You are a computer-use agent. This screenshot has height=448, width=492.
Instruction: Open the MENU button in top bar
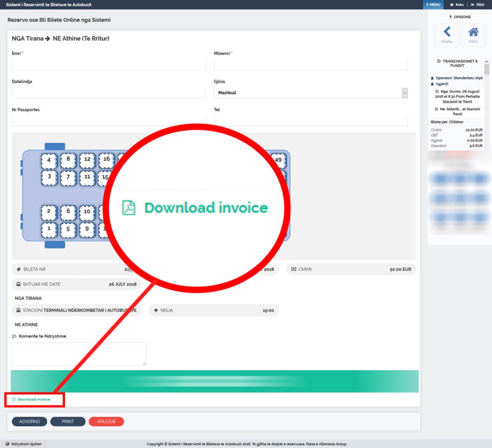(433, 5)
